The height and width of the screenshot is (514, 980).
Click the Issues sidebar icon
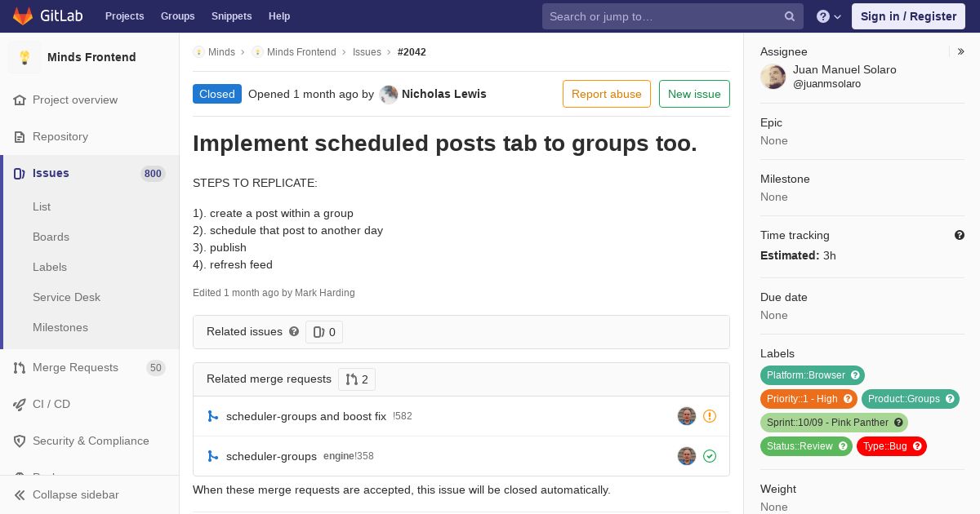click(20, 173)
